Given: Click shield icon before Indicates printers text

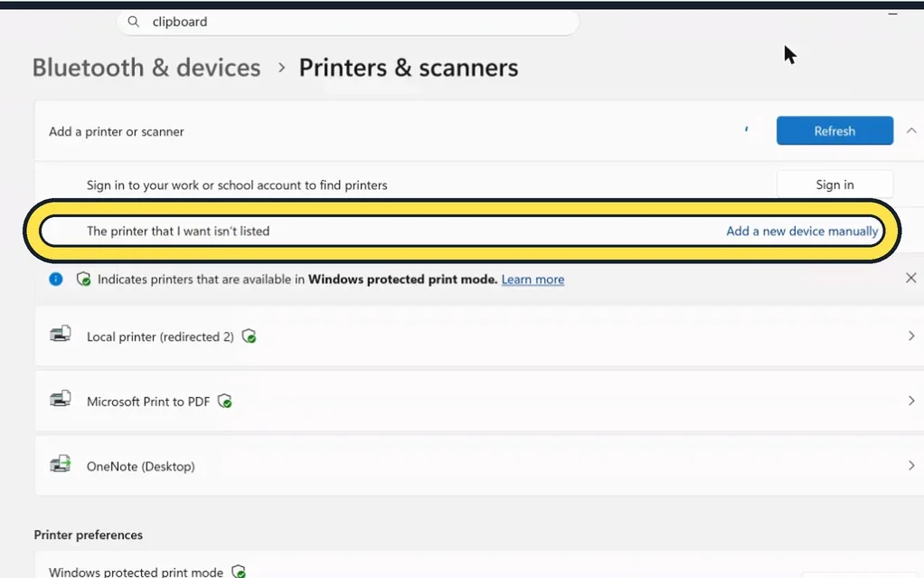Looking at the screenshot, I should 84,279.
